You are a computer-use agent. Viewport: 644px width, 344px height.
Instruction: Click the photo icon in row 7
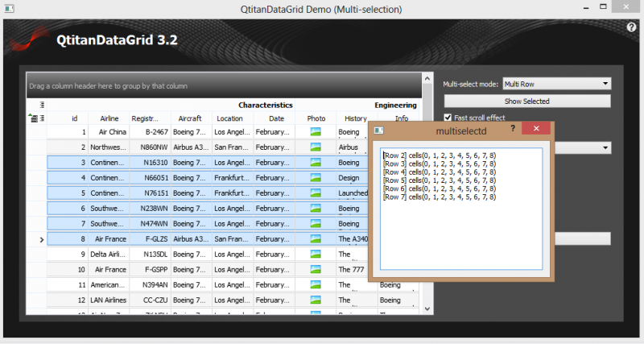click(316, 224)
